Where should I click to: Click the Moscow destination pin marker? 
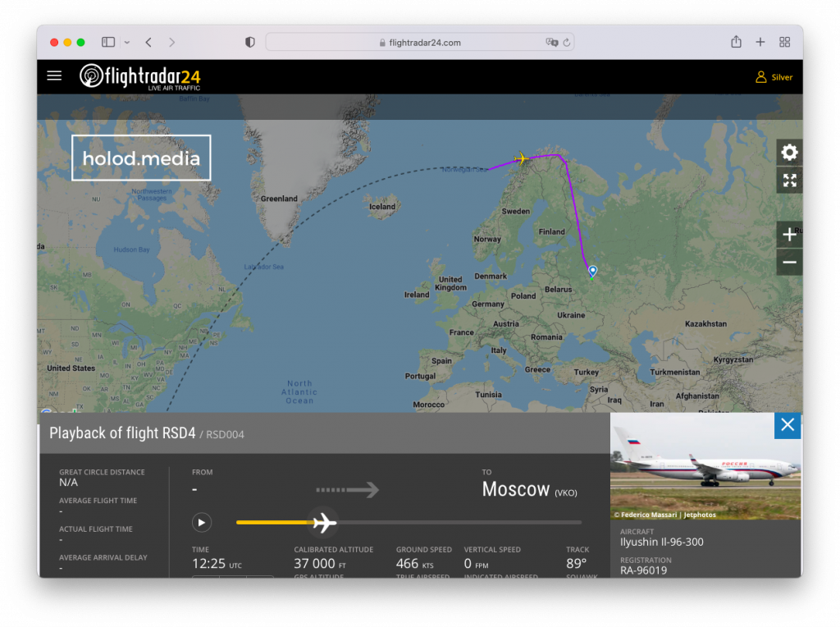591,271
